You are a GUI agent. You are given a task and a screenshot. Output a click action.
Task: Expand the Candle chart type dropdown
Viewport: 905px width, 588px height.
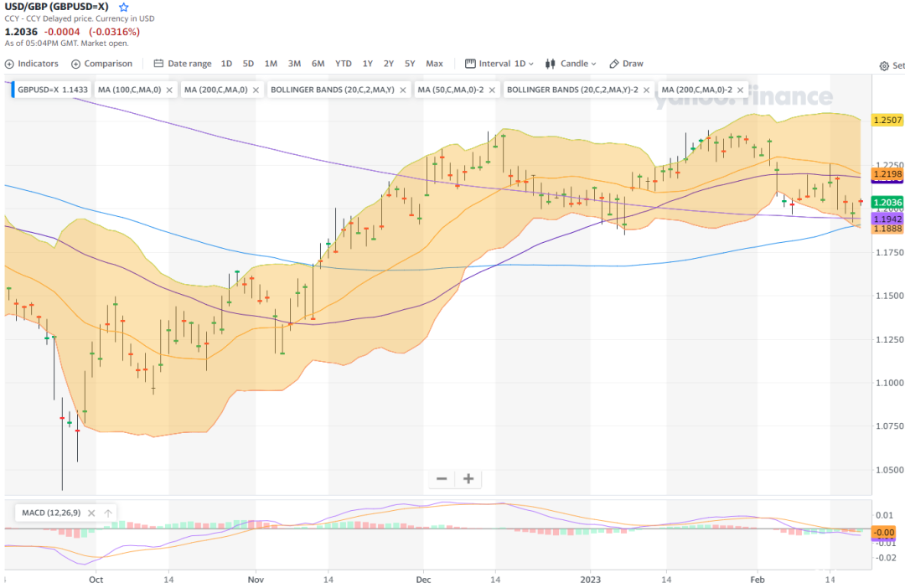tap(571, 64)
